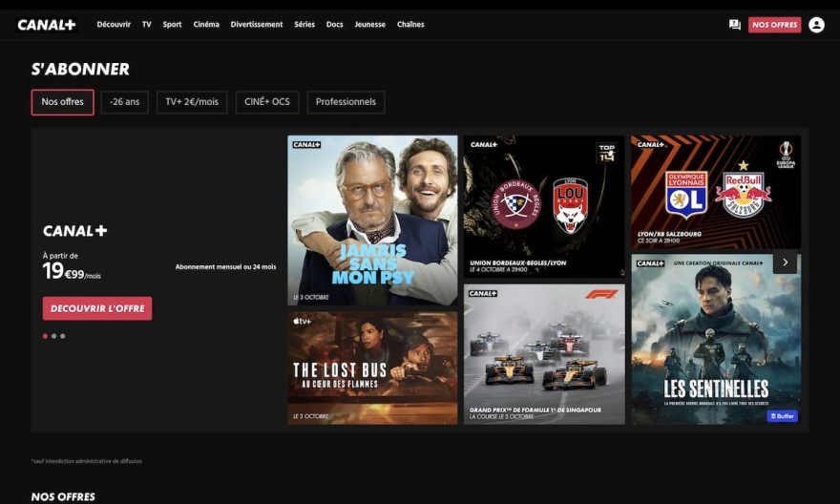Open the Découvrir menu
The height and width of the screenshot is (504, 840).
tap(114, 24)
